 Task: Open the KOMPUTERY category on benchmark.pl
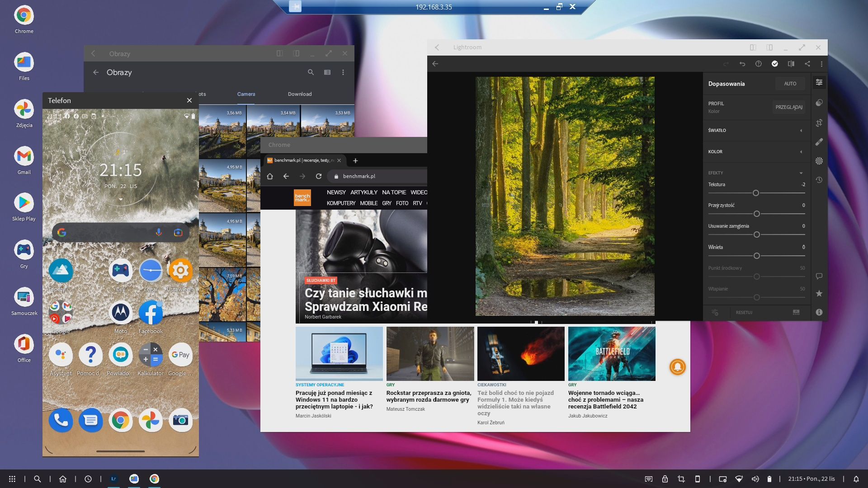tap(341, 203)
